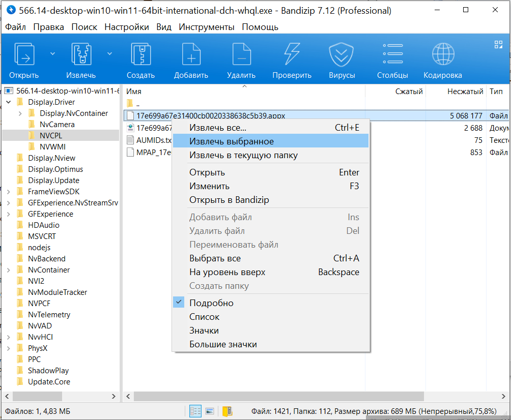Click the Открыть toolbar icon
This screenshot has height=420, width=511.
24,54
